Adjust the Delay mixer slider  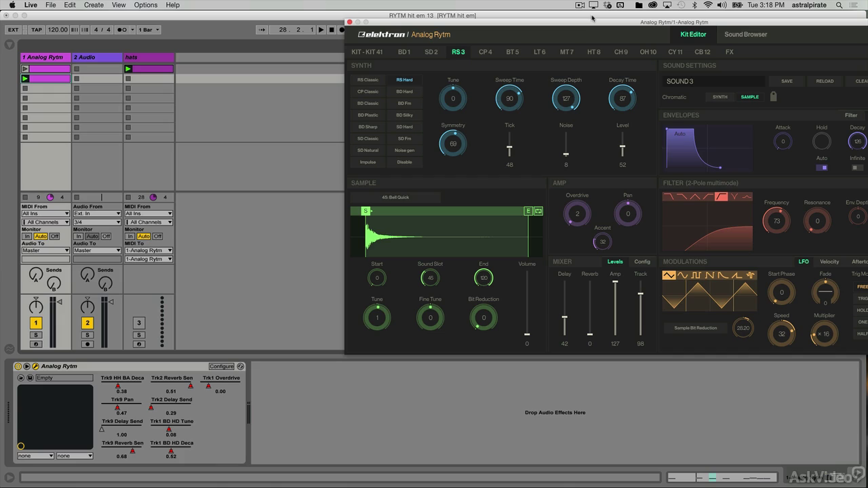tap(564, 308)
